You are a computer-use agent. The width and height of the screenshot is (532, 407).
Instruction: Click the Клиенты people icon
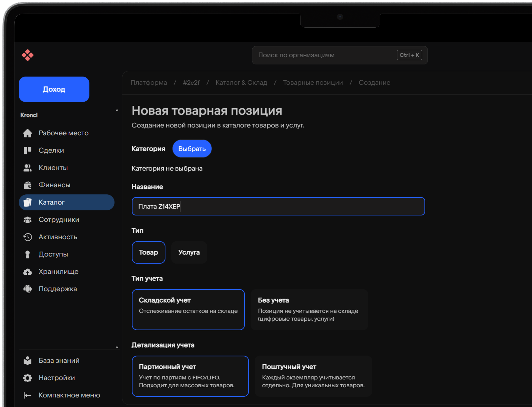[x=28, y=168]
